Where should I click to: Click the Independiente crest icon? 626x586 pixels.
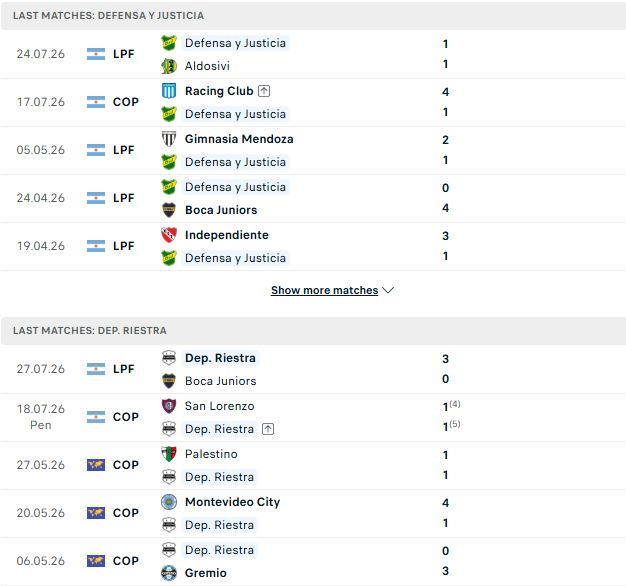click(x=169, y=235)
